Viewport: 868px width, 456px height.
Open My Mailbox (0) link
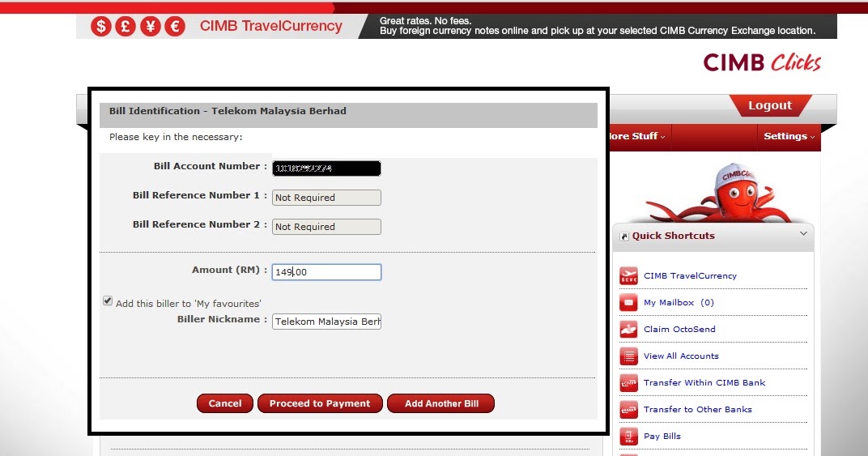coord(679,303)
